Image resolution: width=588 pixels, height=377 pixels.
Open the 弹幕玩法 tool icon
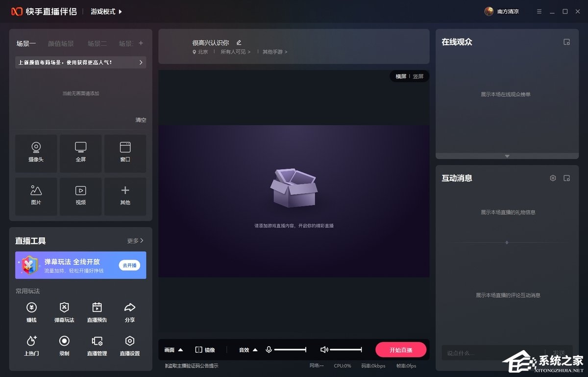pyautogui.click(x=64, y=312)
